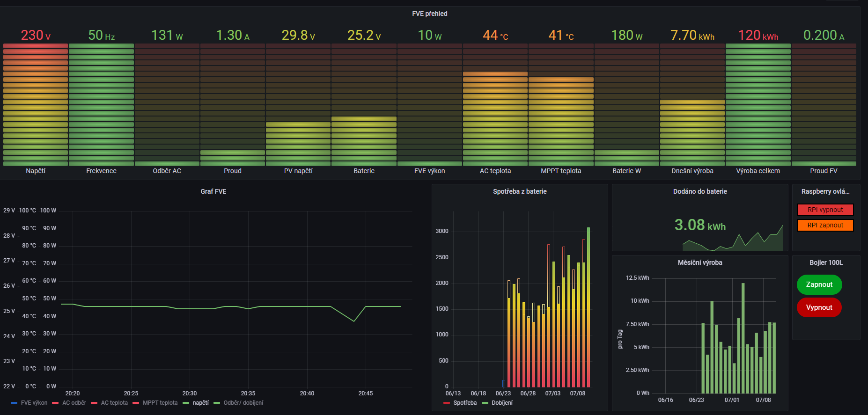Toggle FVE výkon series in legend
Viewport: 868px width, 415px height.
(x=34, y=403)
